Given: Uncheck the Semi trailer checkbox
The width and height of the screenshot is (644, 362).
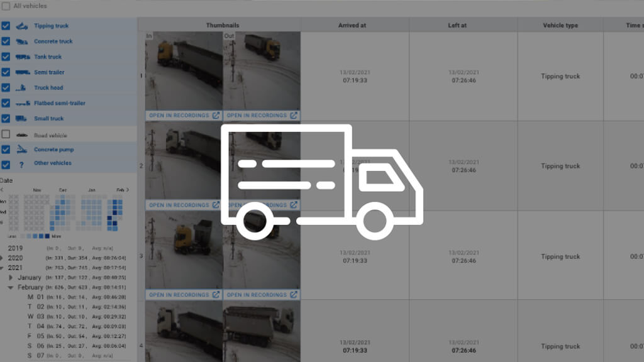Looking at the screenshot, I should [x=6, y=72].
